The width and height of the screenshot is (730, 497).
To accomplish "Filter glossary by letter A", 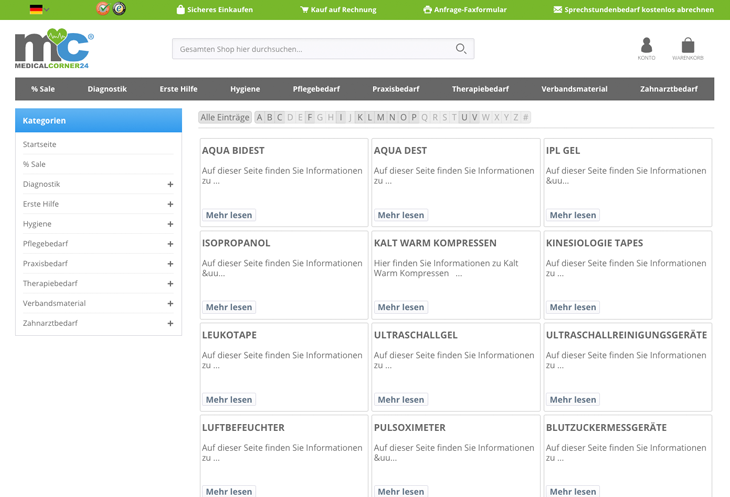I will coord(259,117).
